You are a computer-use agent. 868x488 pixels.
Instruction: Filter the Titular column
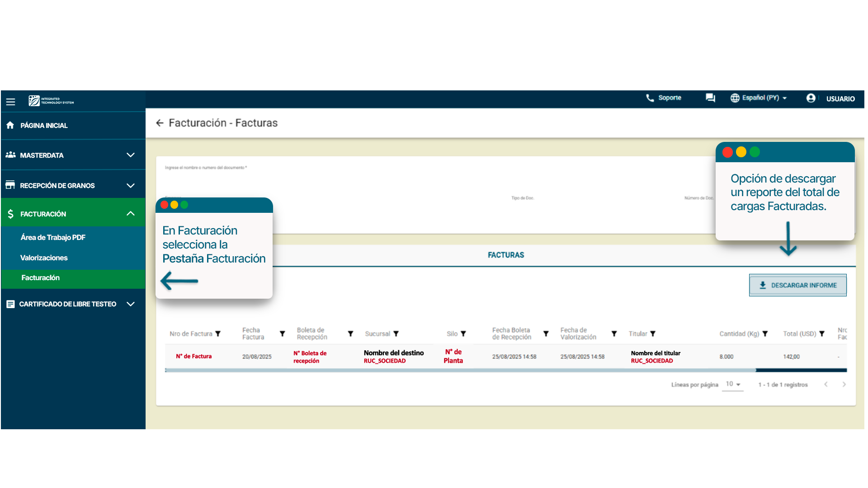653,334
